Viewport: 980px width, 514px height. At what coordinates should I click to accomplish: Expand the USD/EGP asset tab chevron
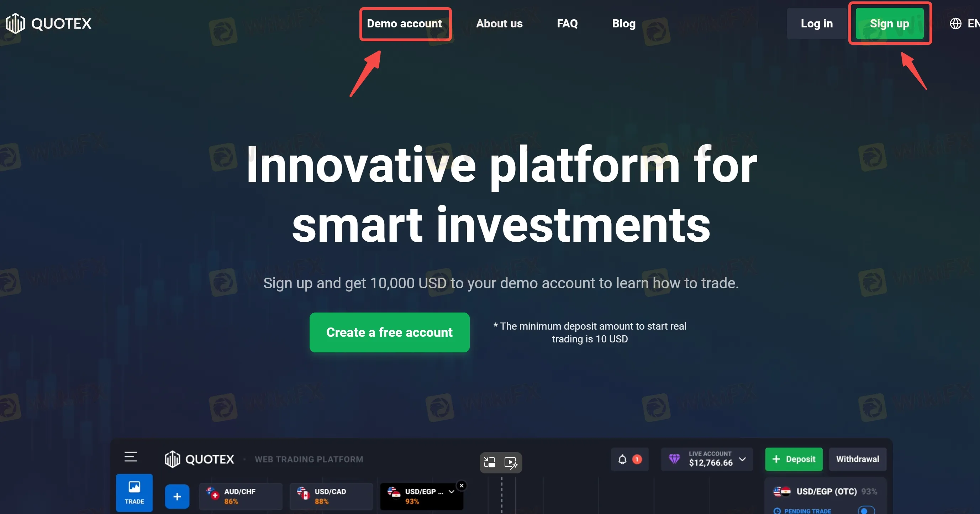point(452,492)
